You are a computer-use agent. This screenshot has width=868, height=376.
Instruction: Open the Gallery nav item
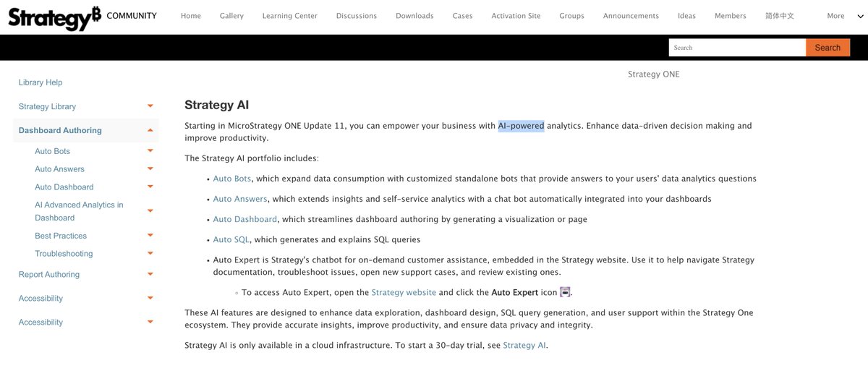[231, 16]
